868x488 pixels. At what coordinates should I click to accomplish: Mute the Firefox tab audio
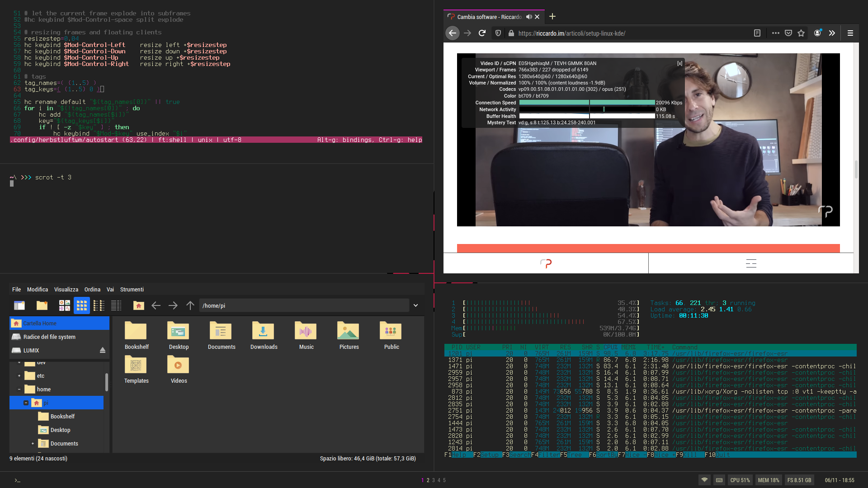pyautogui.click(x=528, y=17)
